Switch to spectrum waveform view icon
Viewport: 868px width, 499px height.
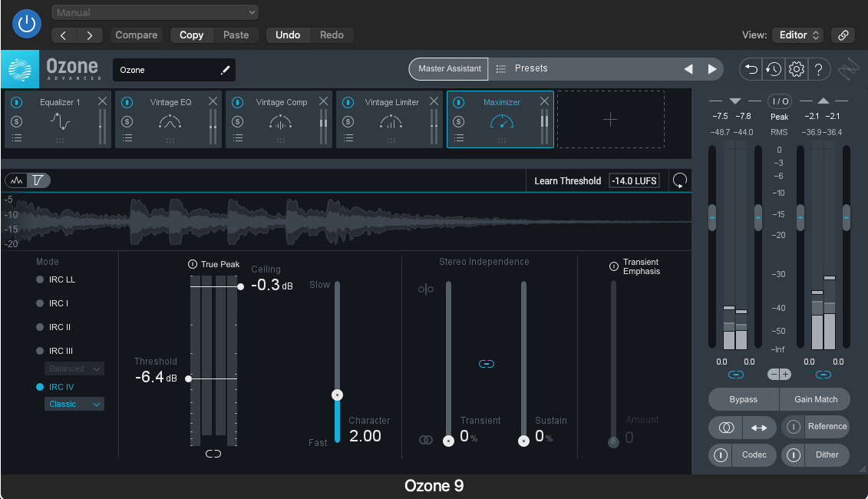pyautogui.click(x=17, y=180)
